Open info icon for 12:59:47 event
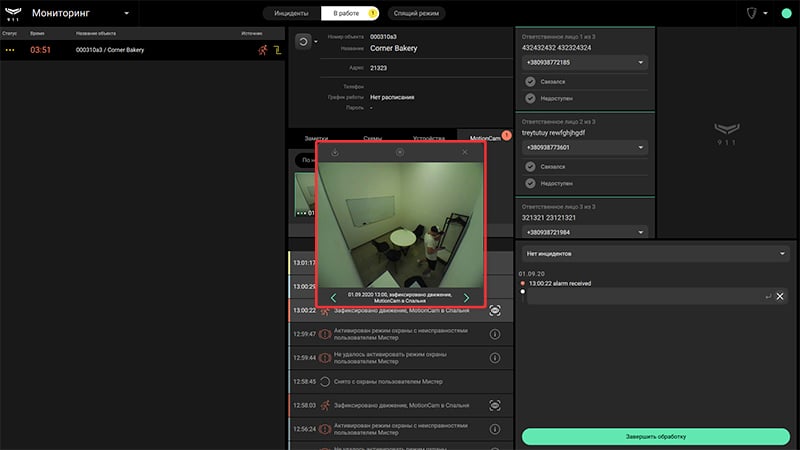Screen dimensions: 800x450 click(x=494, y=334)
